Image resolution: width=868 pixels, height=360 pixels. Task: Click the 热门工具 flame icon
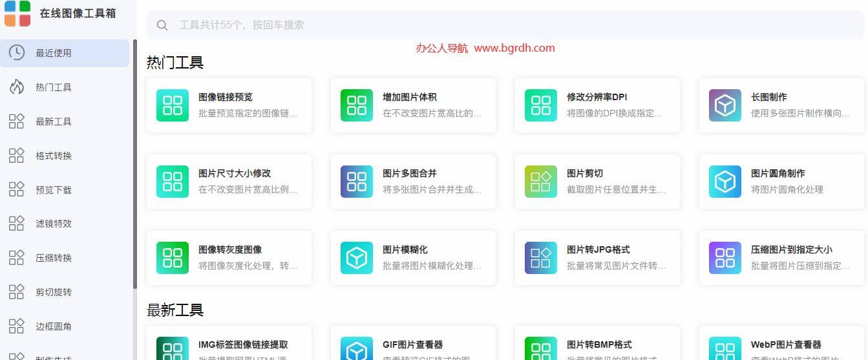click(x=17, y=87)
